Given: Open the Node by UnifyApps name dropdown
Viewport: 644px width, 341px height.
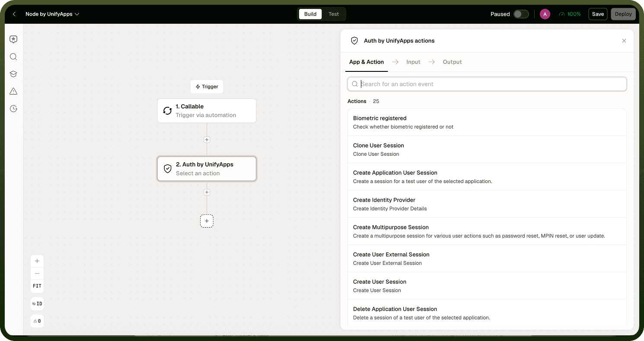Looking at the screenshot, I should point(52,14).
